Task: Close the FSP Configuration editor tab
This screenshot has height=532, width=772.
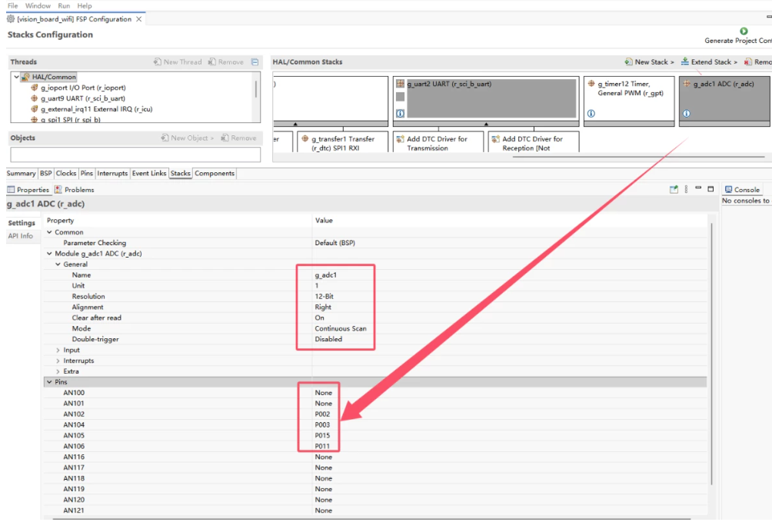Action: pyautogui.click(x=139, y=18)
